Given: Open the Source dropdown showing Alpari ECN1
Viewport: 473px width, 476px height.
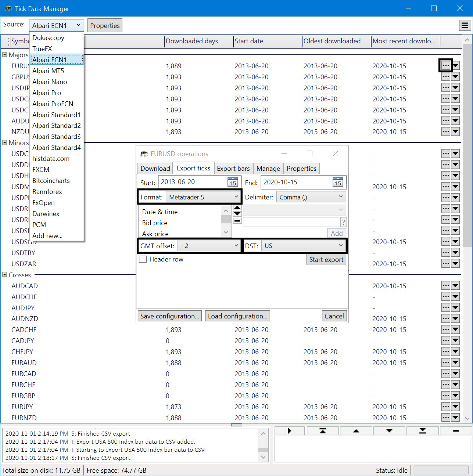Looking at the screenshot, I should point(57,25).
